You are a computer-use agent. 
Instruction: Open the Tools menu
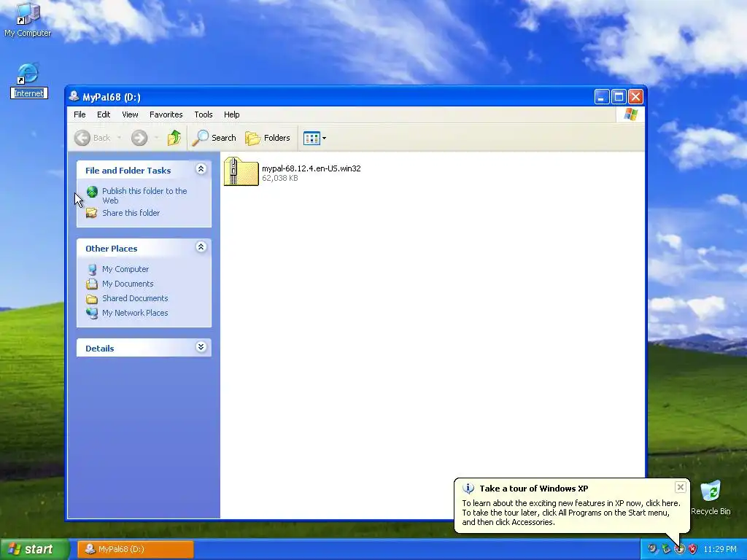pos(204,114)
